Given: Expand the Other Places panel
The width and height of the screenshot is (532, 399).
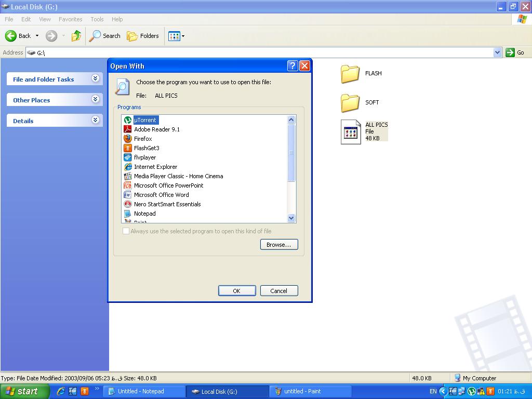Looking at the screenshot, I should [x=96, y=99].
